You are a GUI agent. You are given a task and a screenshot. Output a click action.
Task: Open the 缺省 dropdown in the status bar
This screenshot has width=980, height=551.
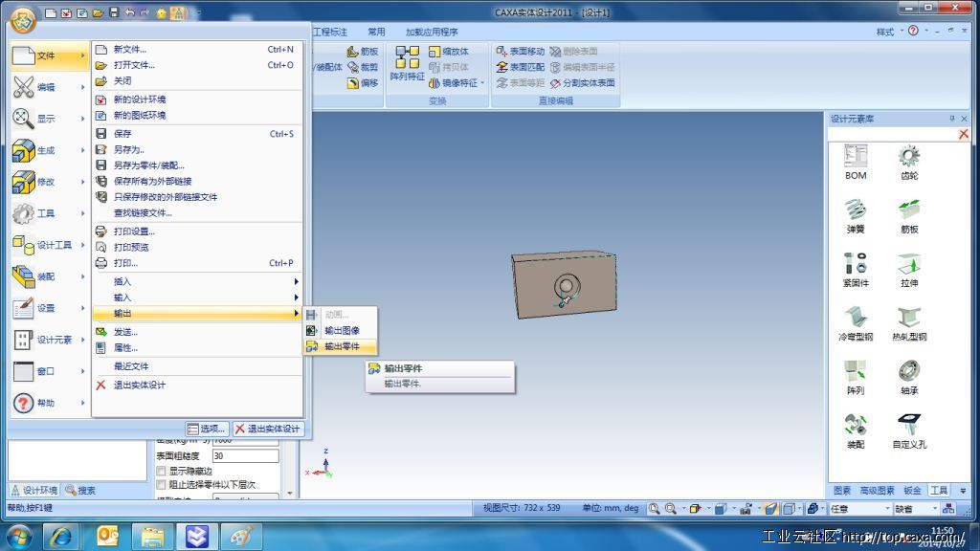pyautogui.click(x=916, y=509)
